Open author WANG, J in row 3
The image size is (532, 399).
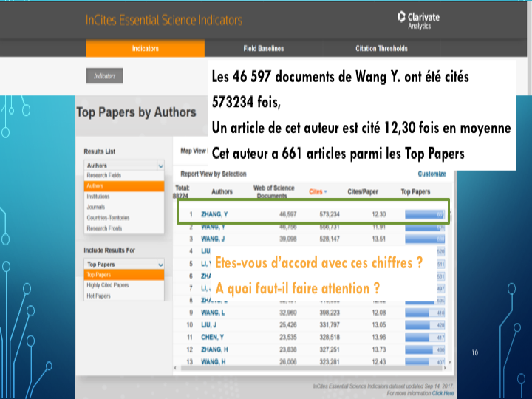pos(213,239)
